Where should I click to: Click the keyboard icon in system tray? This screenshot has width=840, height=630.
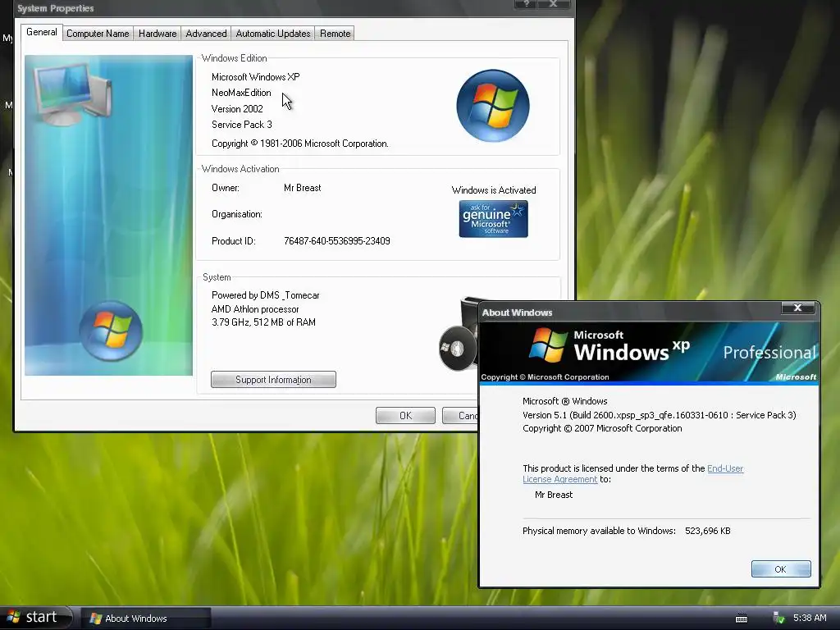pyautogui.click(x=742, y=619)
